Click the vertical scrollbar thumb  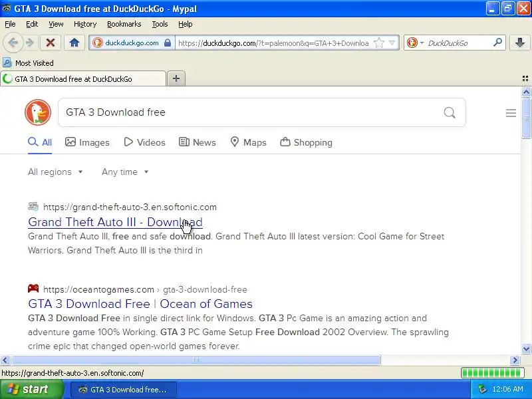pos(526,118)
